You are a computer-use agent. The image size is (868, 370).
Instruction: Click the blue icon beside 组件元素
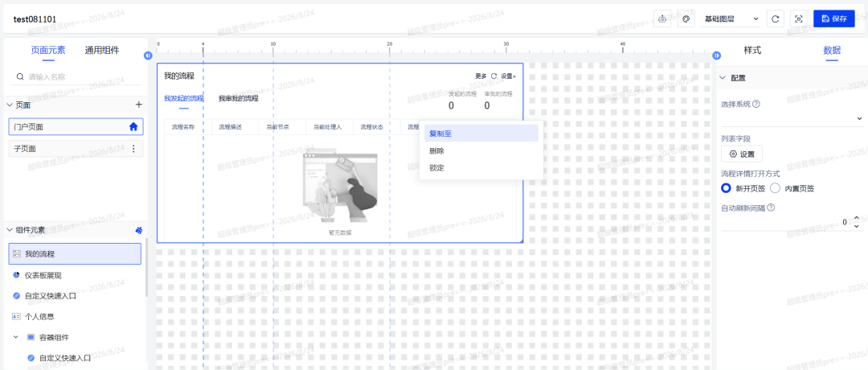(139, 230)
